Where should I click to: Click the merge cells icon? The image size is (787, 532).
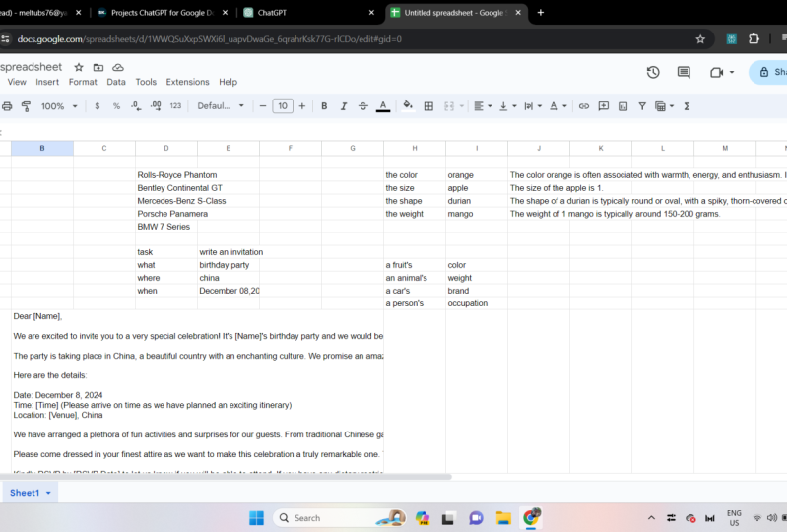tap(449, 106)
